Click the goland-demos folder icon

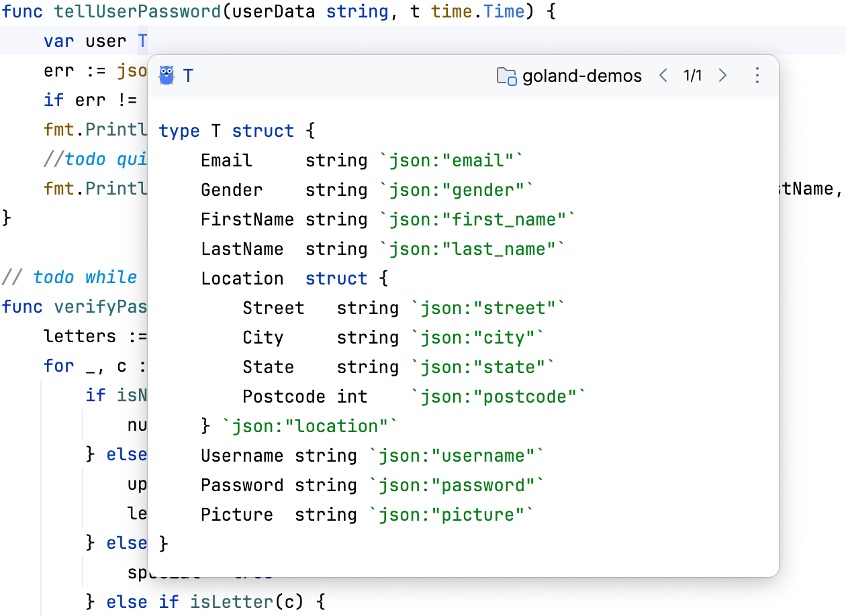(x=506, y=76)
